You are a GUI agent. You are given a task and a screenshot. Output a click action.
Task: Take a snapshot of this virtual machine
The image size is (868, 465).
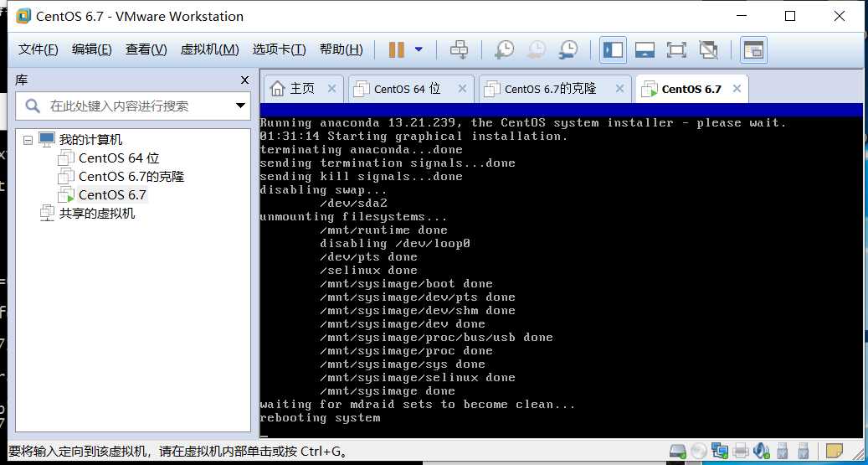click(x=504, y=50)
